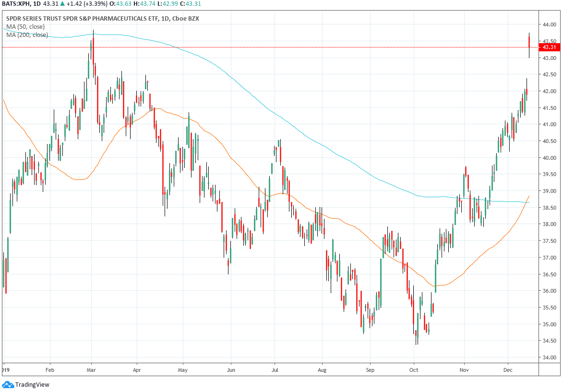
Task: Click the 40.50 price axis label
Action: click(x=550, y=141)
